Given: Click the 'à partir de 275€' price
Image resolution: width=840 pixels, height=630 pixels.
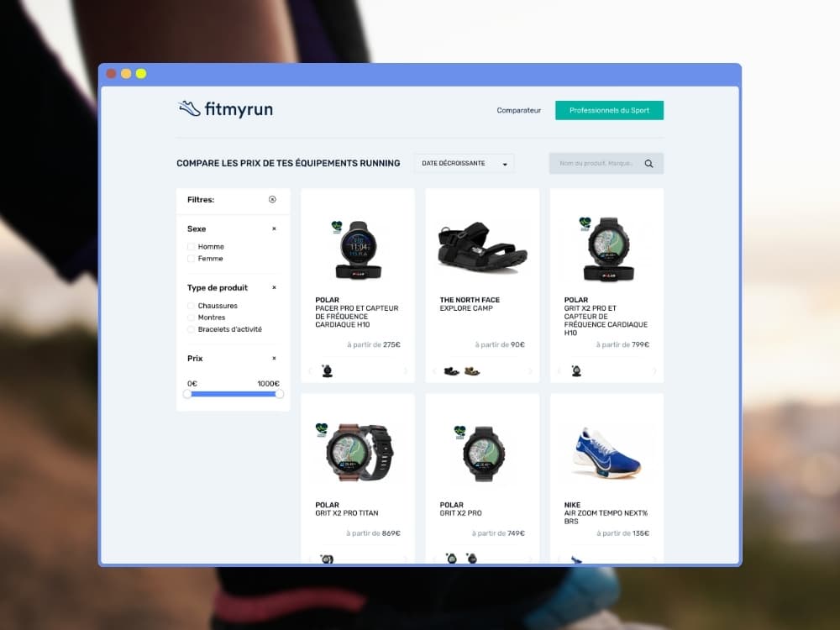Looking at the screenshot, I should (x=374, y=344).
